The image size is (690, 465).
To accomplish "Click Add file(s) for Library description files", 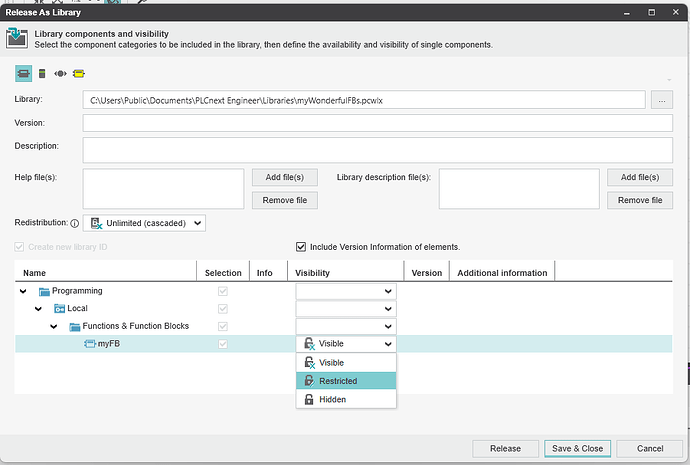I will 640,177.
